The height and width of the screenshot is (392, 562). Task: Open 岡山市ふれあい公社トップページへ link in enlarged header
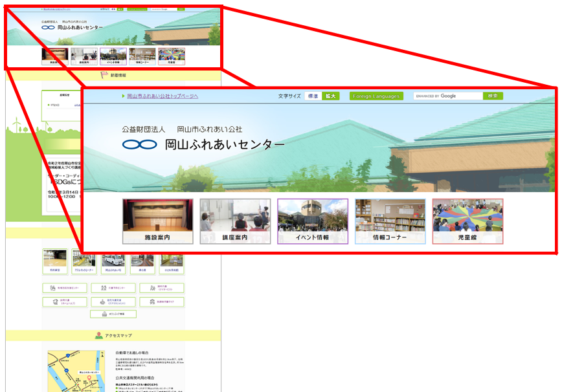point(163,96)
